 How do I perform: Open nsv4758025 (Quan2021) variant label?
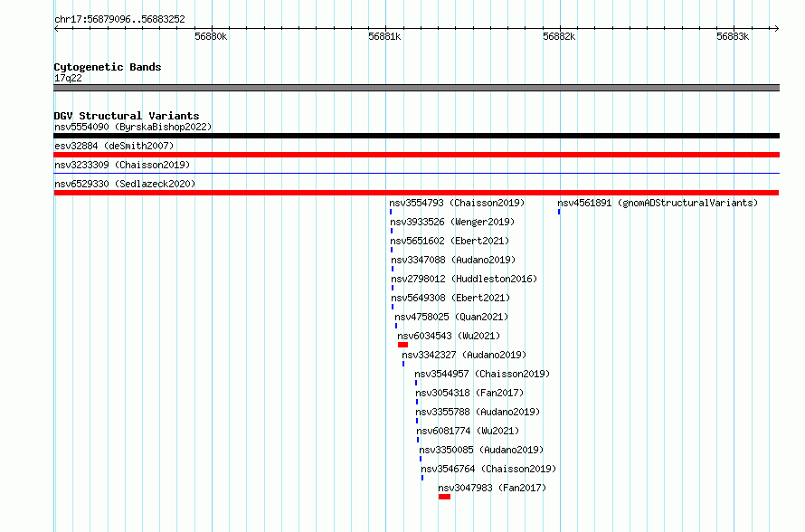(x=451, y=317)
